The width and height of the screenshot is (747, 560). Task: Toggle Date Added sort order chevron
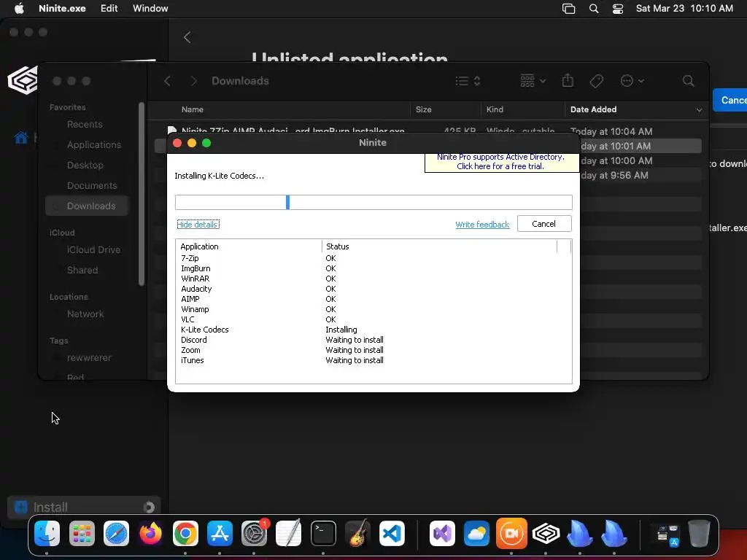[x=699, y=110]
